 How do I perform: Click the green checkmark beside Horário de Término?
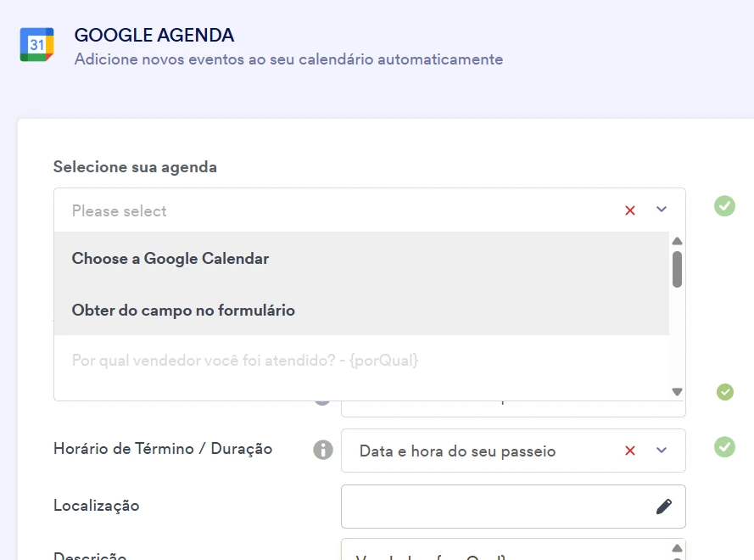724,451
